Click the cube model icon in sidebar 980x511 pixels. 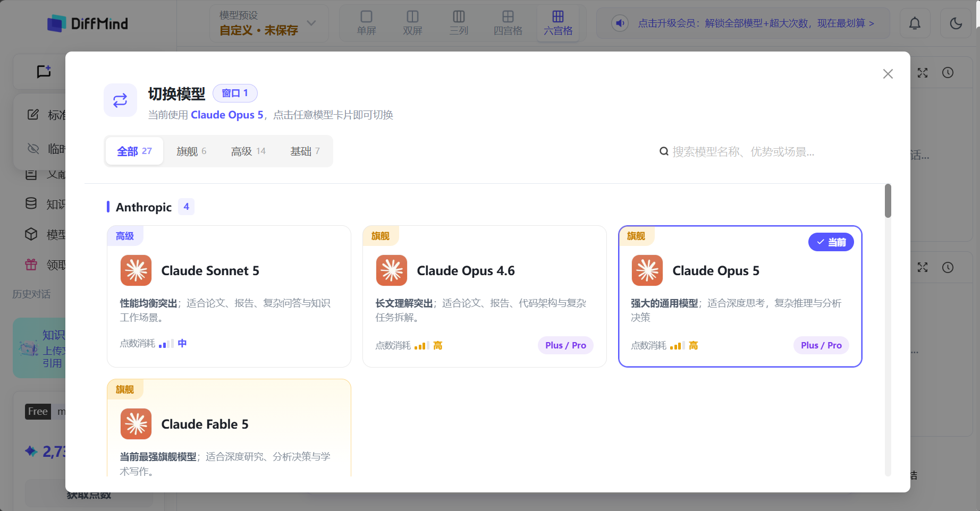pos(31,234)
